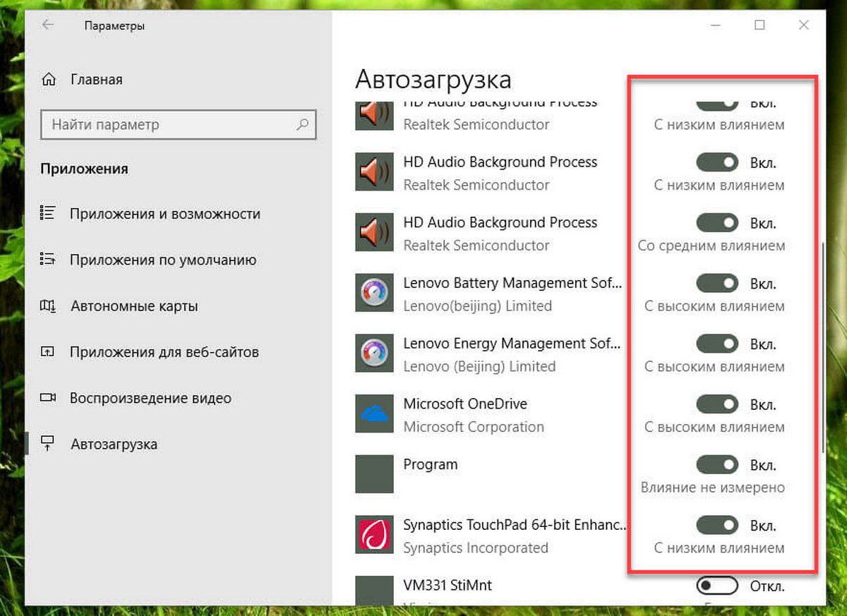
Task: Click the Со средним влиянием impact label
Action: pos(711,246)
